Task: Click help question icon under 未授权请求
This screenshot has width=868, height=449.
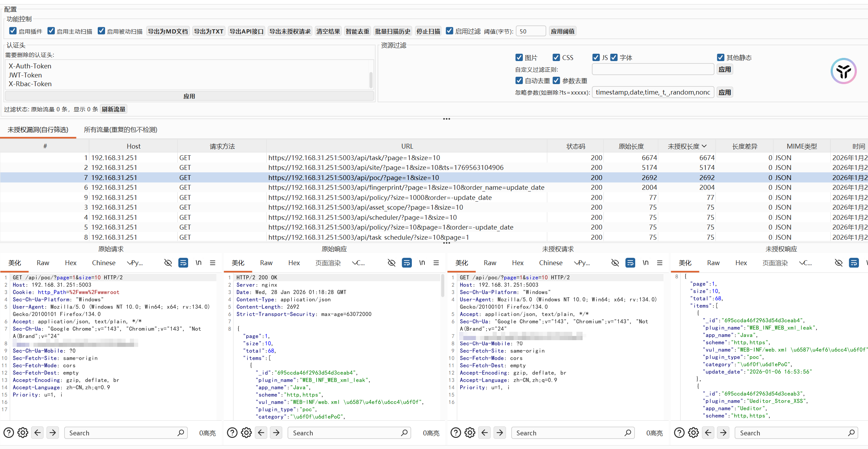Action: pos(455,433)
